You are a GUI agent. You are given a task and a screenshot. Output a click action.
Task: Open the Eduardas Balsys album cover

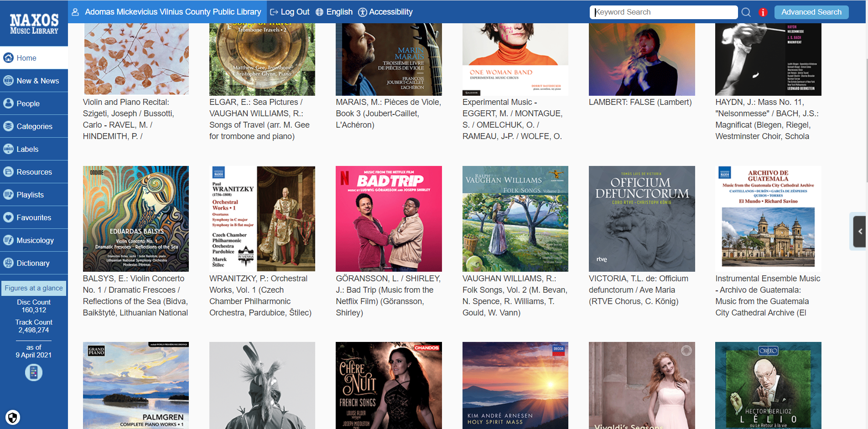tap(136, 219)
